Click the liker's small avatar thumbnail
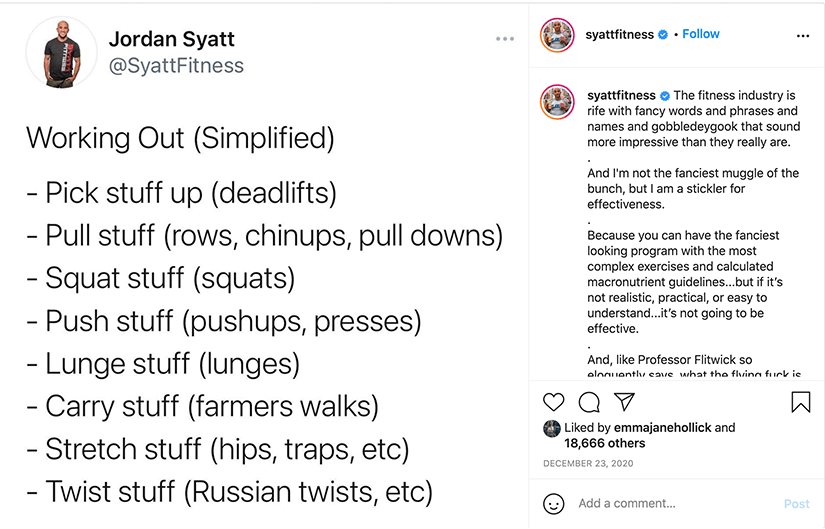This screenshot has width=825, height=529. pos(551,429)
